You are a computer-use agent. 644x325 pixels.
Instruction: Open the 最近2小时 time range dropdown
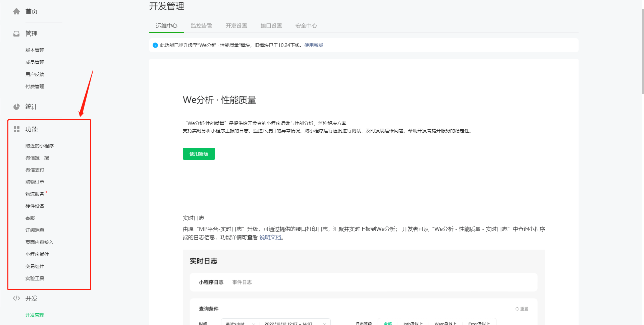240,322
